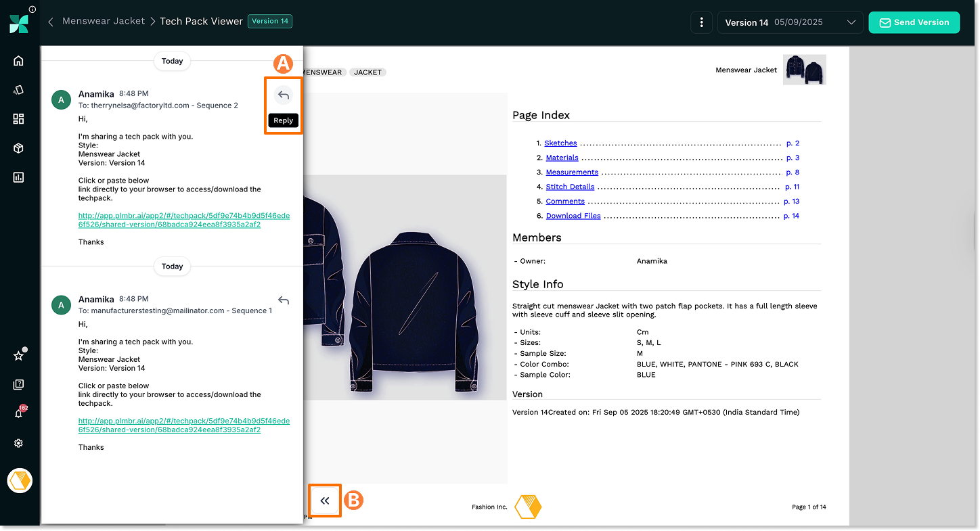Reply to the Sequence 2 message
The width and height of the screenshot is (980, 531).
[284, 95]
